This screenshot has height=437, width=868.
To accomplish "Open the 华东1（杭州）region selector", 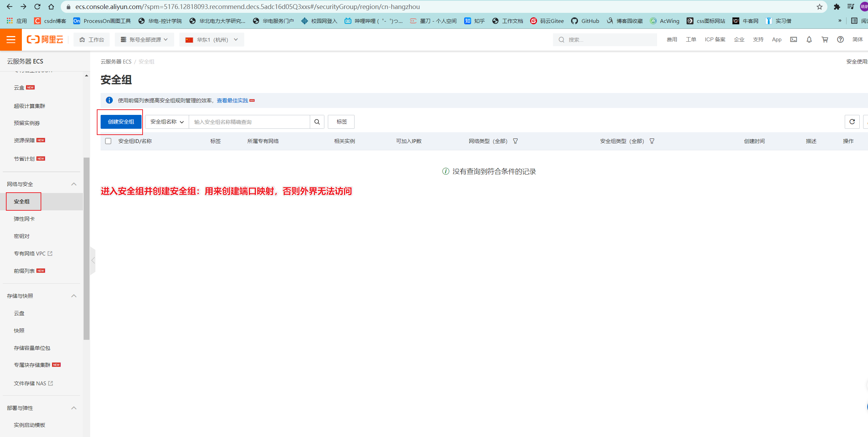I will (211, 39).
